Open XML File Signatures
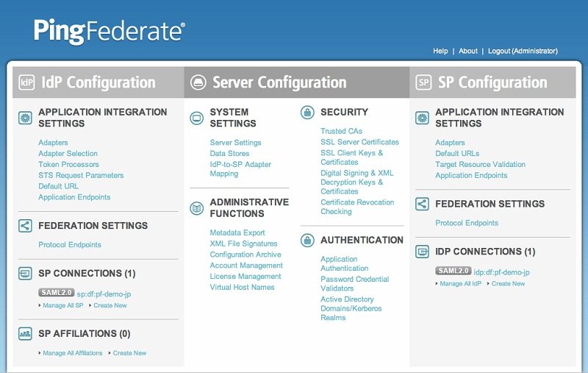 tap(243, 244)
